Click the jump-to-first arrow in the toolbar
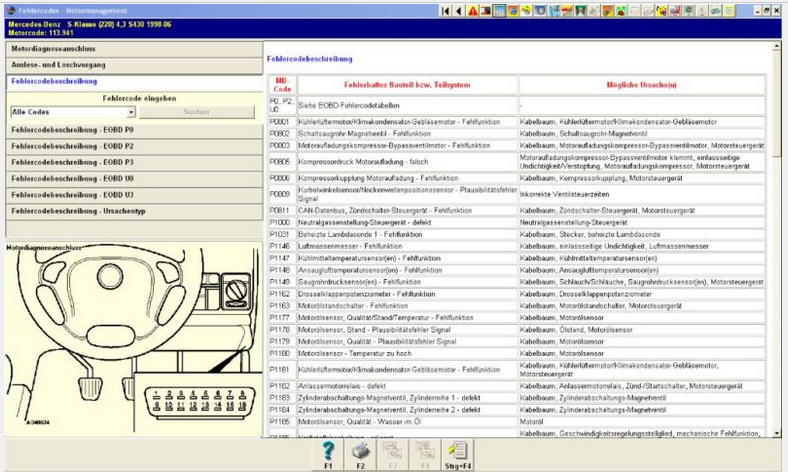This screenshot has width=788, height=472. 446,11
